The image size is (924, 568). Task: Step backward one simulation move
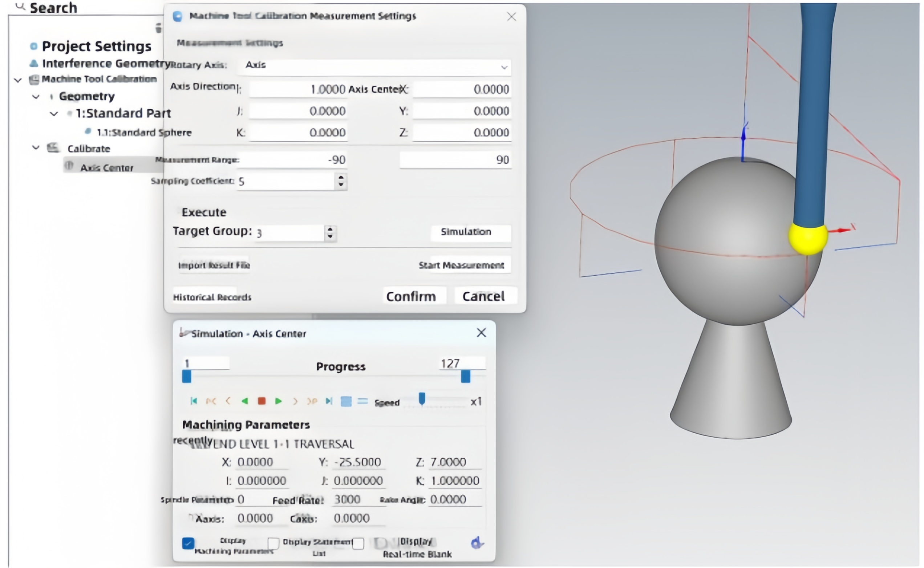pyautogui.click(x=228, y=401)
